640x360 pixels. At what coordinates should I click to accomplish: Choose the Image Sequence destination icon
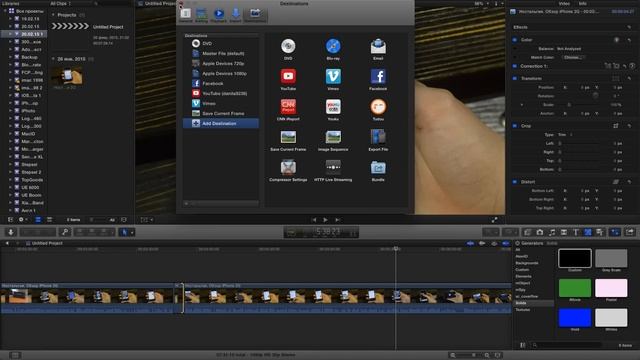[333, 137]
